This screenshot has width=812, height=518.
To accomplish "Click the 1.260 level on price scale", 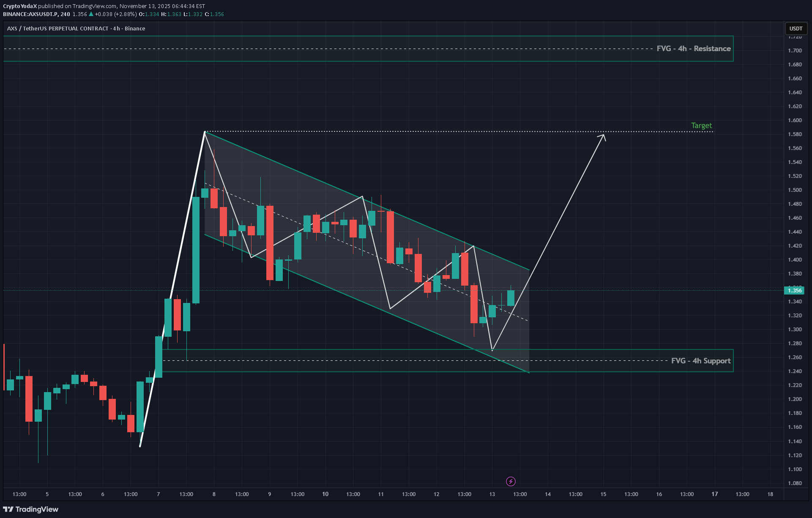I will (795, 357).
